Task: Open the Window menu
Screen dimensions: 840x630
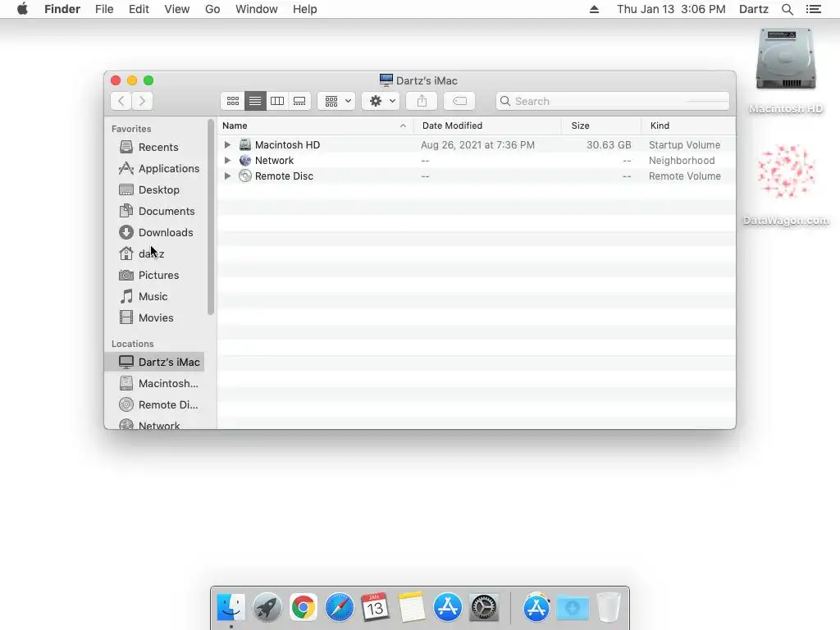Action: [257, 9]
